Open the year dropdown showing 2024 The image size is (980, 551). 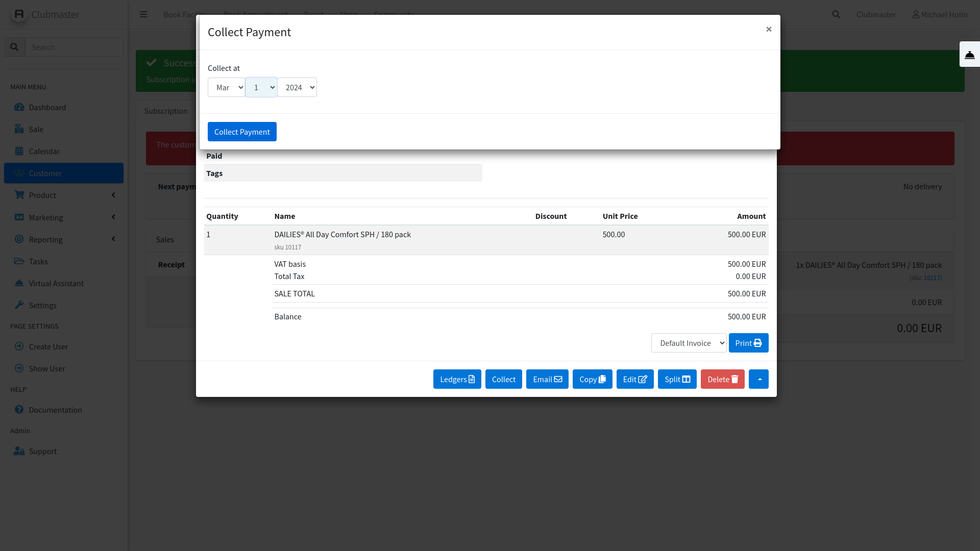297,87
